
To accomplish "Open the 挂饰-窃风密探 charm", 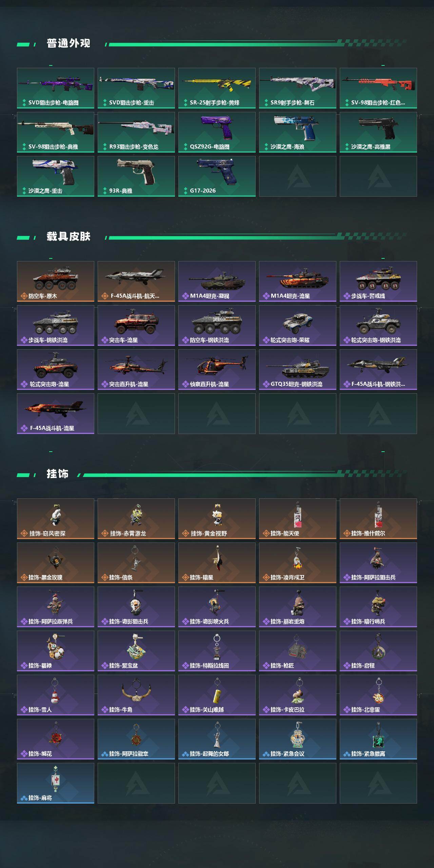I will (56, 519).
